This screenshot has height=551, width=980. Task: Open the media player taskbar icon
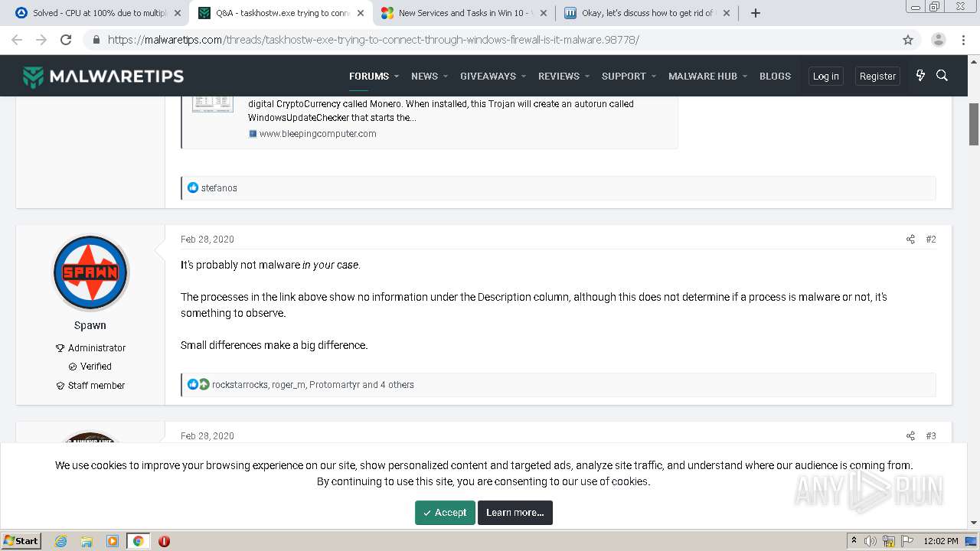(x=113, y=541)
